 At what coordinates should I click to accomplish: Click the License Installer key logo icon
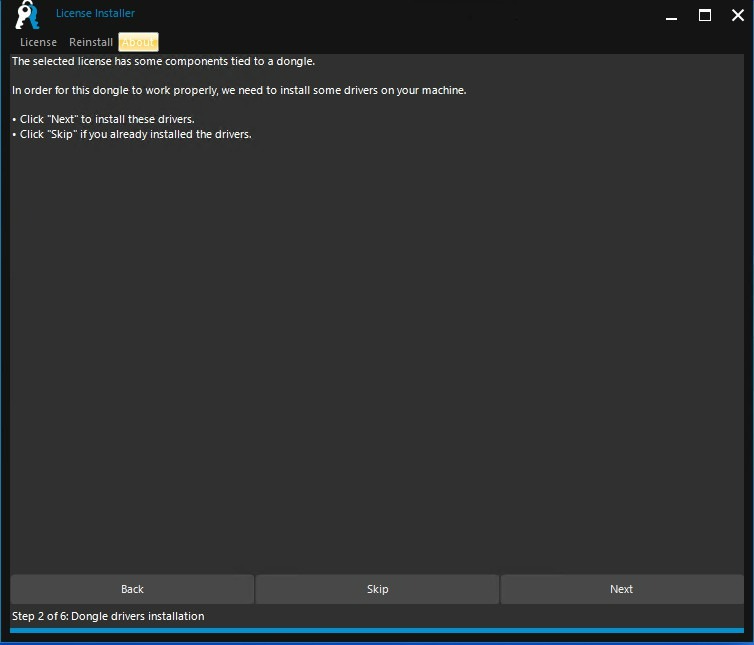pyautogui.click(x=27, y=15)
